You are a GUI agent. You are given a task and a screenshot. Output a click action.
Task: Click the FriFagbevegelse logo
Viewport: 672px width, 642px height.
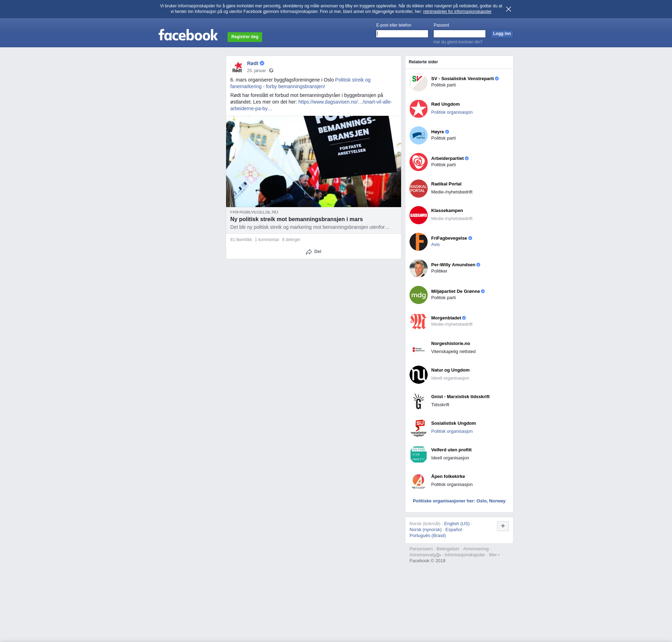tap(419, 242)
